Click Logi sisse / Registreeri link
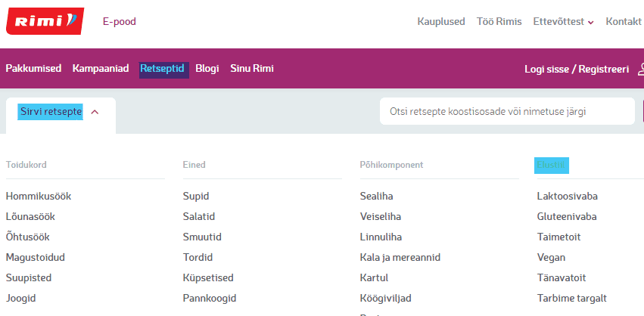644x316 pixels. tap(576, 69)
